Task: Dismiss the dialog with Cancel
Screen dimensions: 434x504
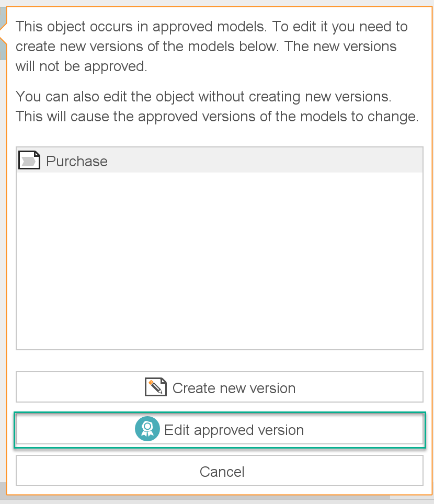Action: [222, 471]
